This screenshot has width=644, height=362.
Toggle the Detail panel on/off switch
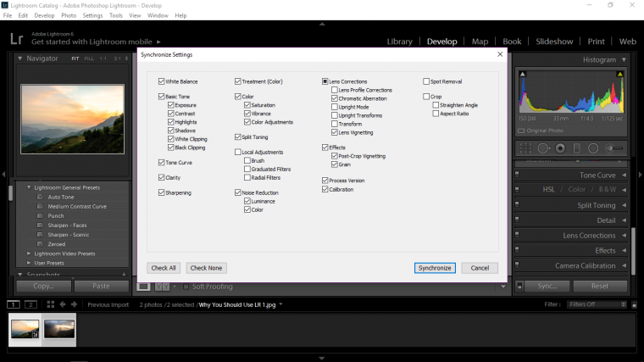pyautogui.click(x=517, y=220)
